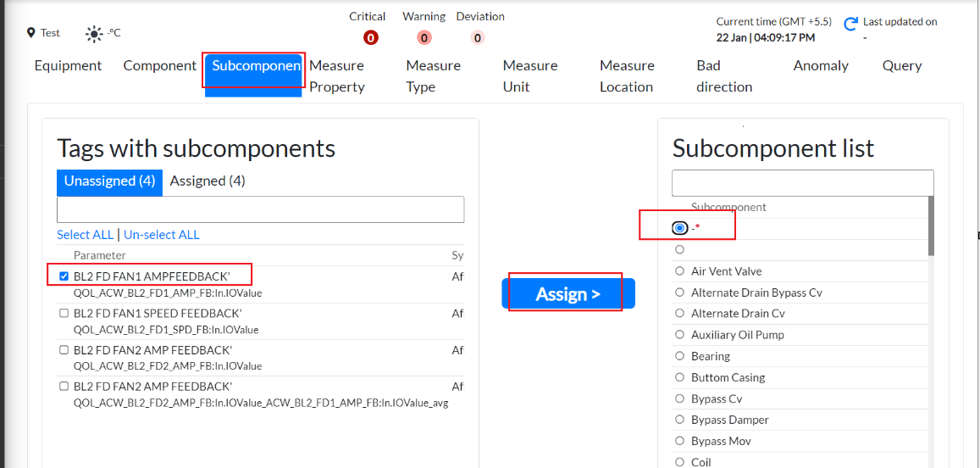Click the refresh icon near Last updated
Image resolution: width=980 pixels, height=468 pixels.
tap(851, 24)
